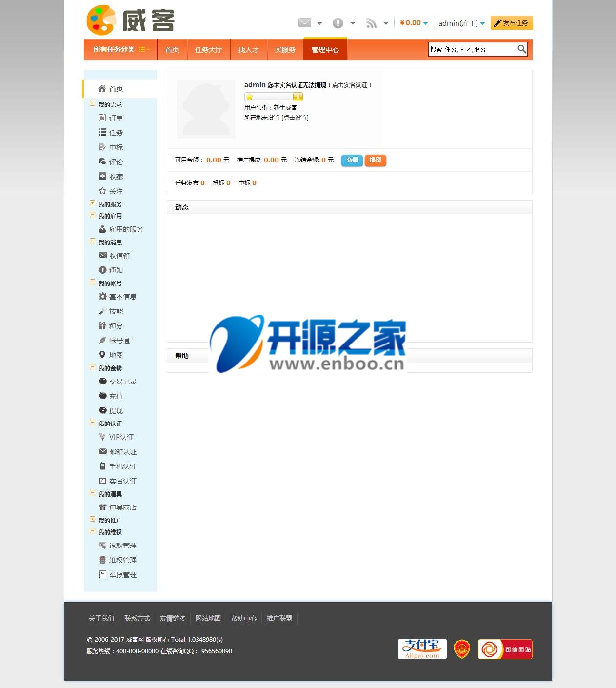This screenshot has height=688, width=616.
Task: Click the orange 提现 button
Action: [x=376, y=160]
